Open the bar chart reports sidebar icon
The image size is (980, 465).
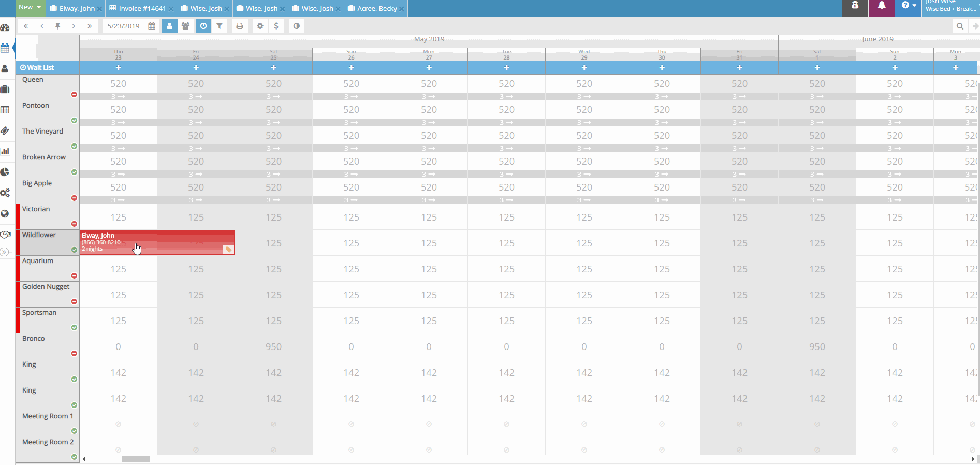[5, 151]
